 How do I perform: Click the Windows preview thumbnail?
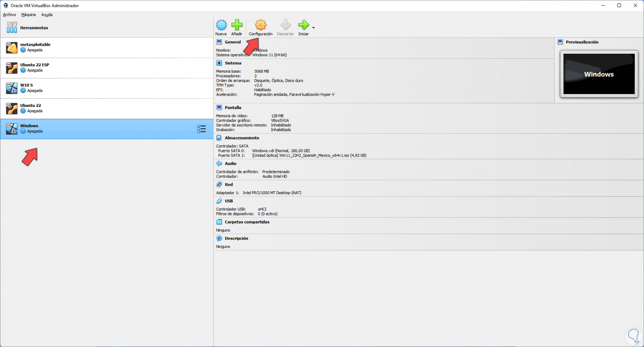coord(599,74)
